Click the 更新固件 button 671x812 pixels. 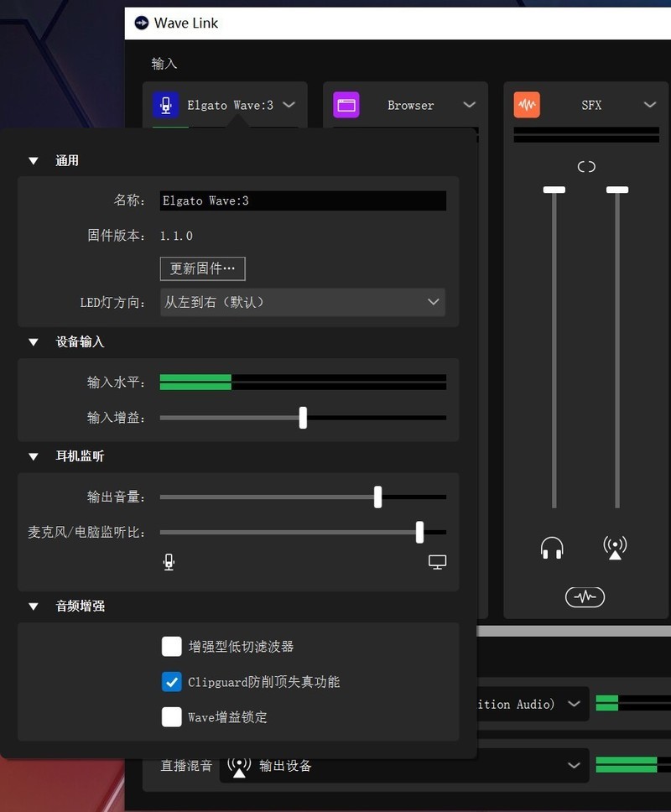coord(202,268)
